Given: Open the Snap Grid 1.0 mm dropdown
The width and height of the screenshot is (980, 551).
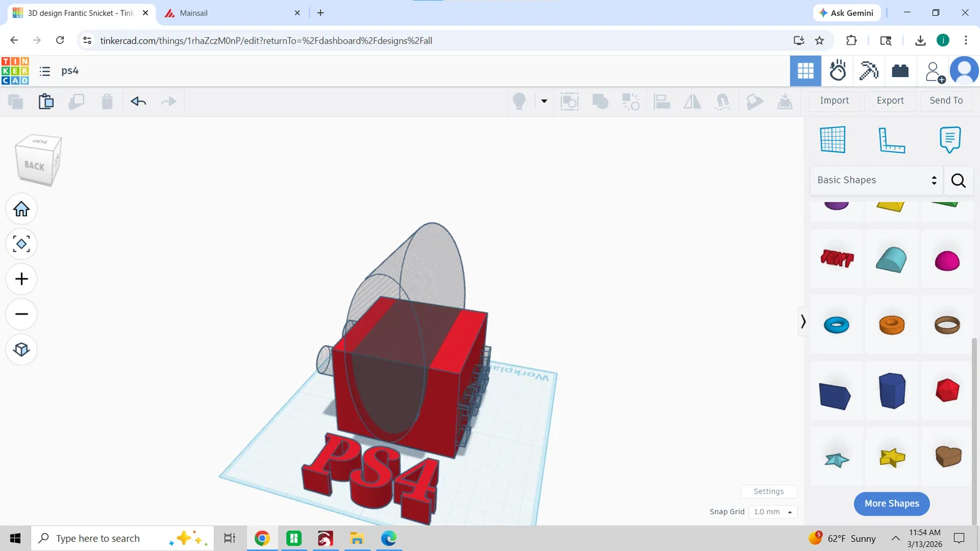Looking at the screenshot, I should tap(773, 512).
